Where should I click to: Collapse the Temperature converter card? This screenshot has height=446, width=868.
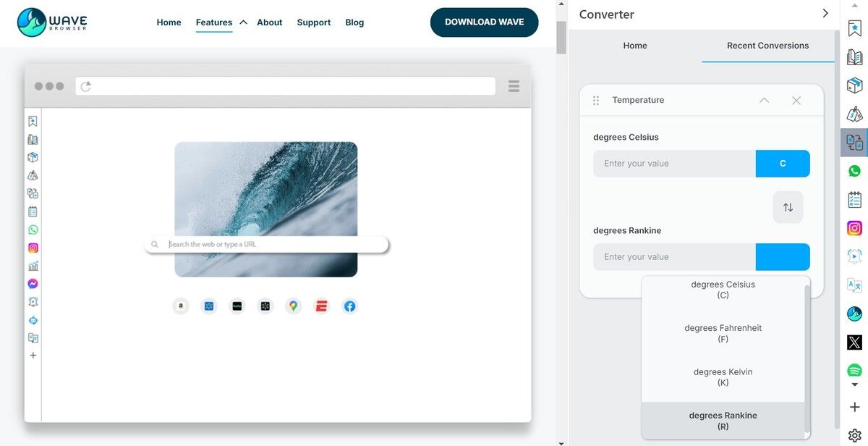[764, 101]
